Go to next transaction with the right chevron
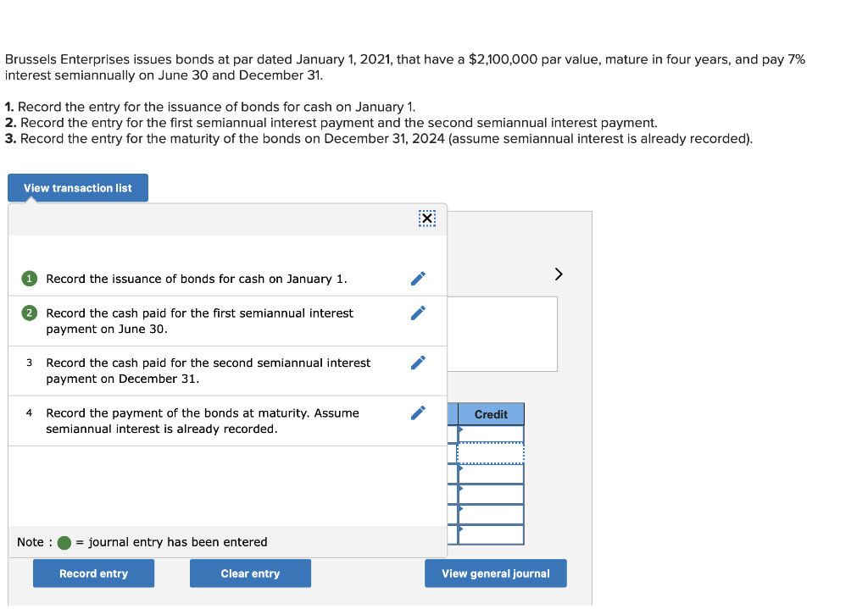The image size is (868, 609). pos(559,274)
